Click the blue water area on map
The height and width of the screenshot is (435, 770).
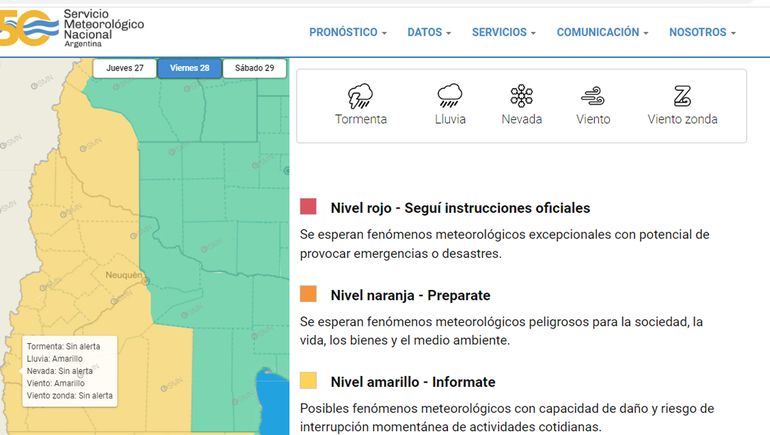tap(271, 405)
